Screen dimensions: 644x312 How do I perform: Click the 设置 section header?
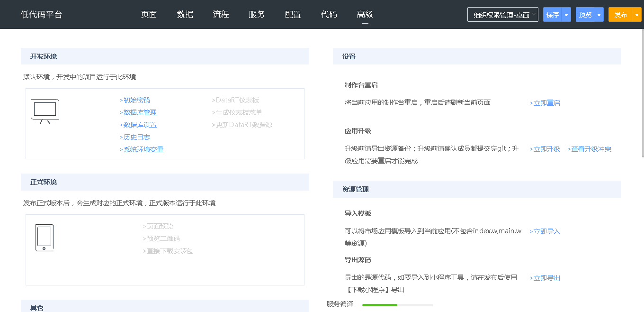pyautogui.click(x=477, y=56)
